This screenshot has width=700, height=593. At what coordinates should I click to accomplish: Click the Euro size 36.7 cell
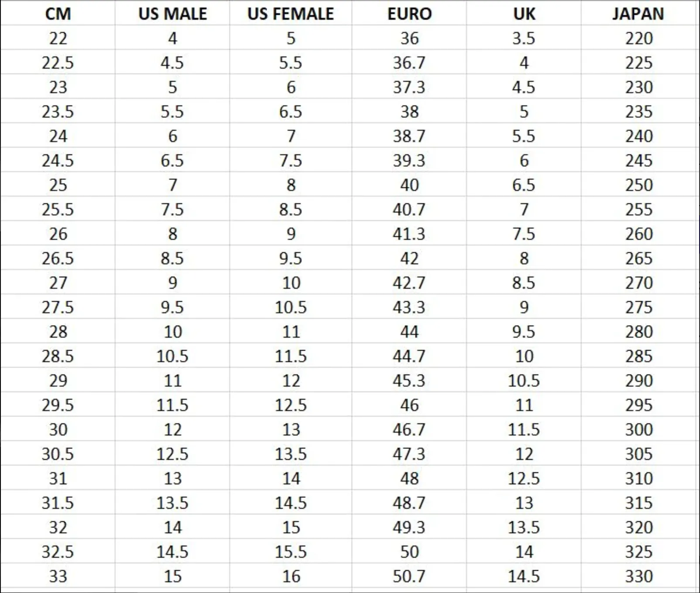point(409,62)
